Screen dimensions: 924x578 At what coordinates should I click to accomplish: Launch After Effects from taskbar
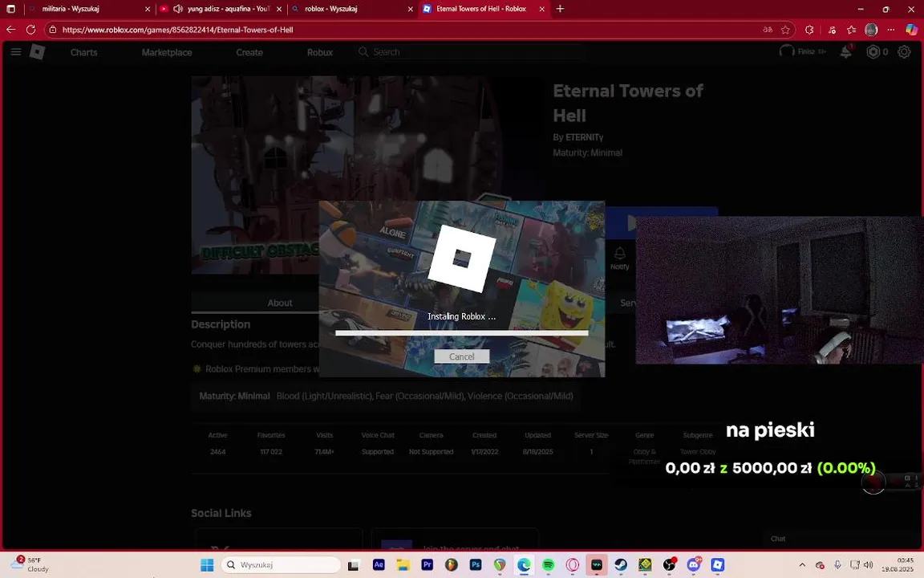pos(379,565)
